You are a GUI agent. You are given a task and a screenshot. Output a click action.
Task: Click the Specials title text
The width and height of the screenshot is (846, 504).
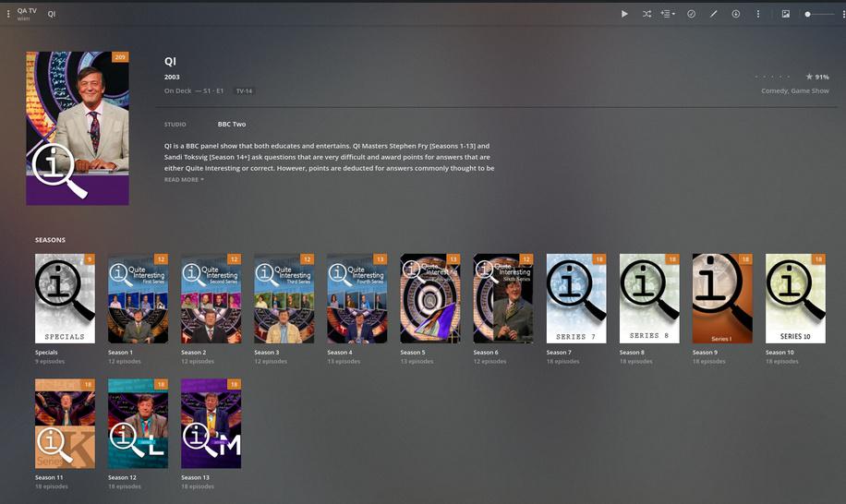click(x=46, y=352)
